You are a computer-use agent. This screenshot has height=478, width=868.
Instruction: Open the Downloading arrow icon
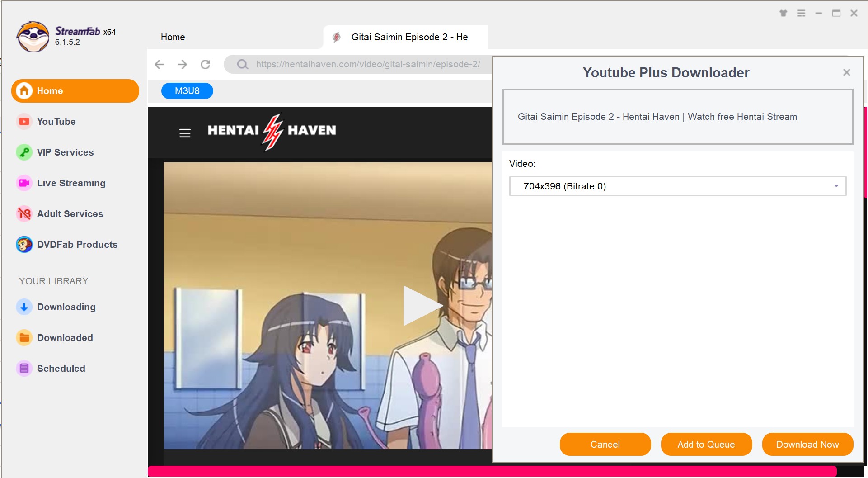(24, 307)
